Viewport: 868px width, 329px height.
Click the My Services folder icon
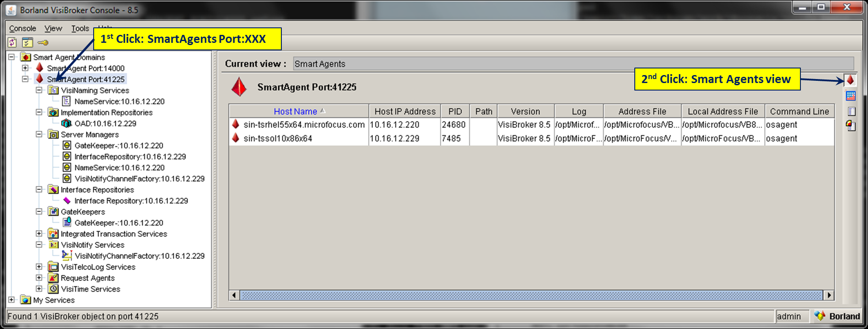coord(26,300)
